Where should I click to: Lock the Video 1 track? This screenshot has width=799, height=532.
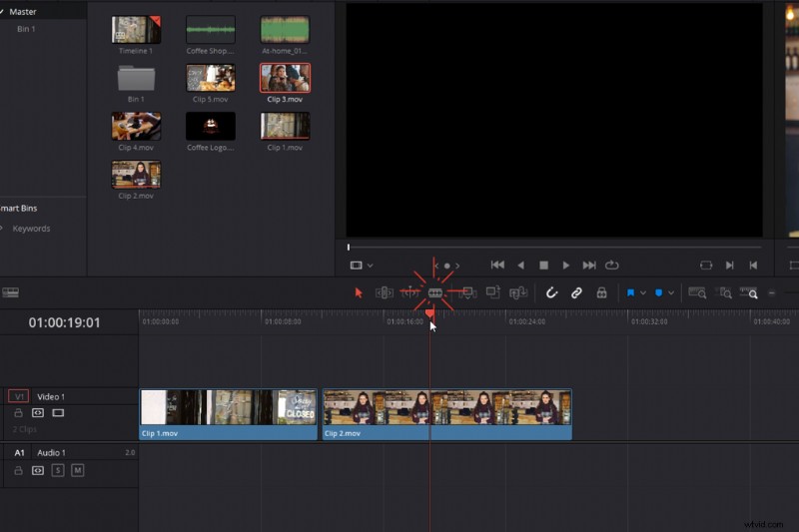click(18, 412)
